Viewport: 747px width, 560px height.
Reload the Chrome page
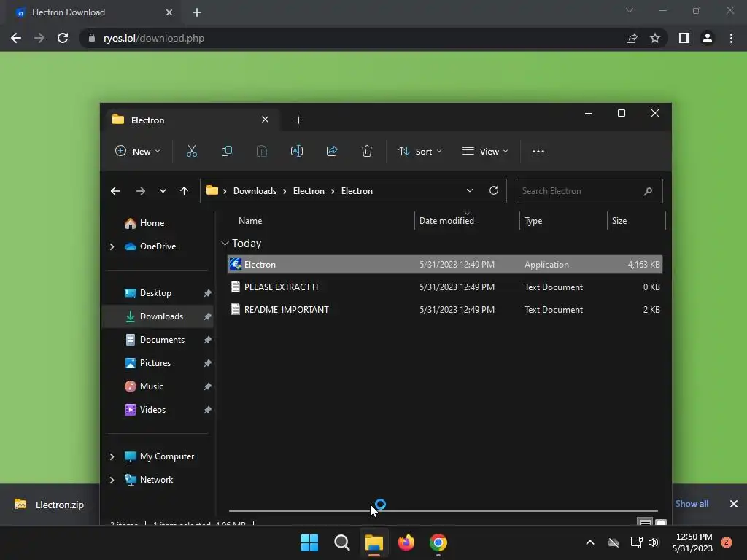point(63,38)
